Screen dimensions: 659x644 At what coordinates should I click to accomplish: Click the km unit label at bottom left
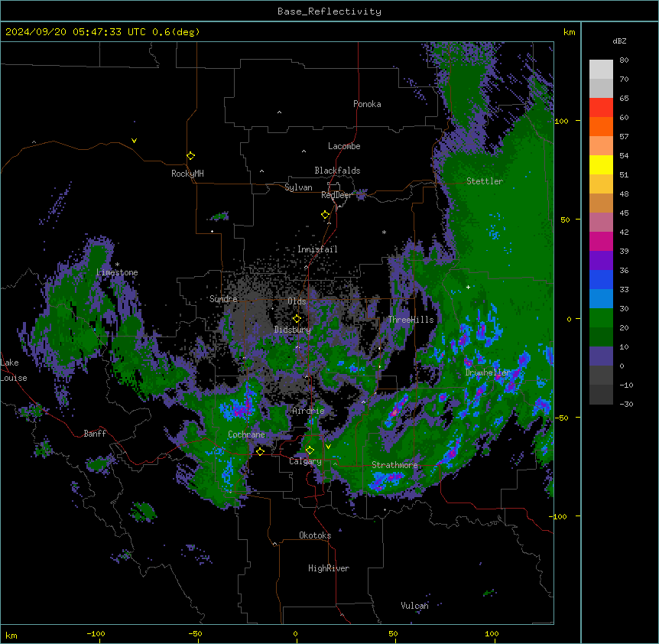[11, 635]
